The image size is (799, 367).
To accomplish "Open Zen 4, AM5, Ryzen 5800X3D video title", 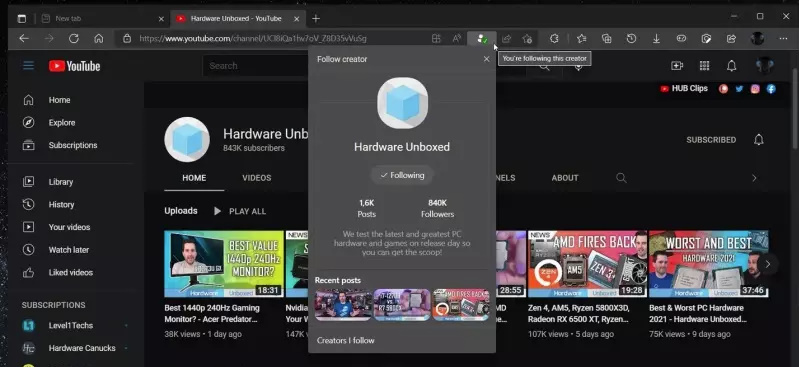I will pos(578,313).
